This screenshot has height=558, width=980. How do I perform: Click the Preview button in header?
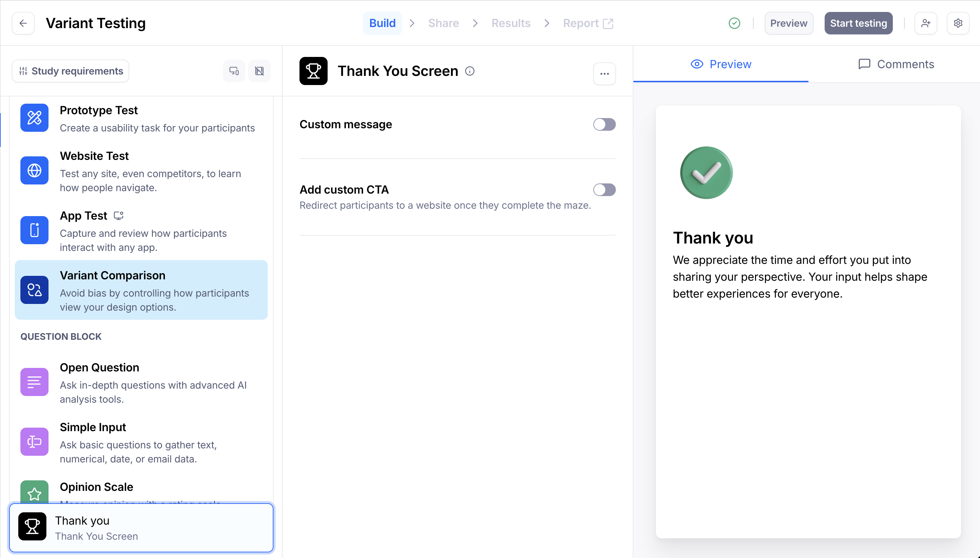788,24
